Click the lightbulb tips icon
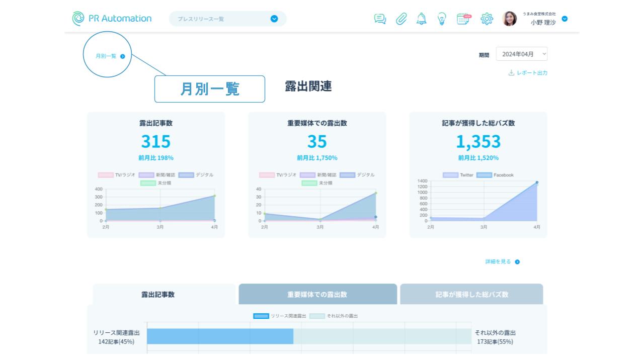Image resolution: width=644 pixels, height=362 pixels. click(442, 19)
